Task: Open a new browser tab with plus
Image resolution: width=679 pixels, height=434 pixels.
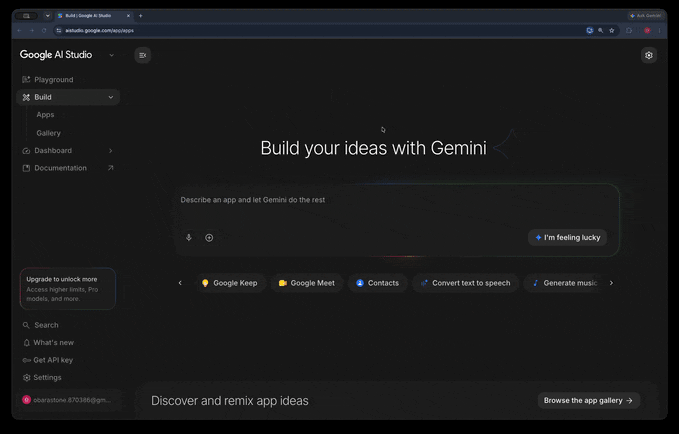Action: (140, 16)
